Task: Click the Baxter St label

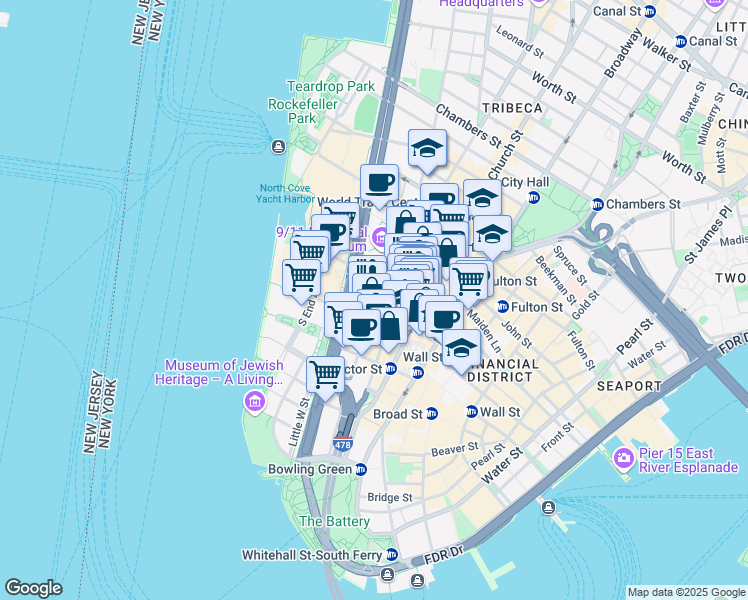Action: 692,102
